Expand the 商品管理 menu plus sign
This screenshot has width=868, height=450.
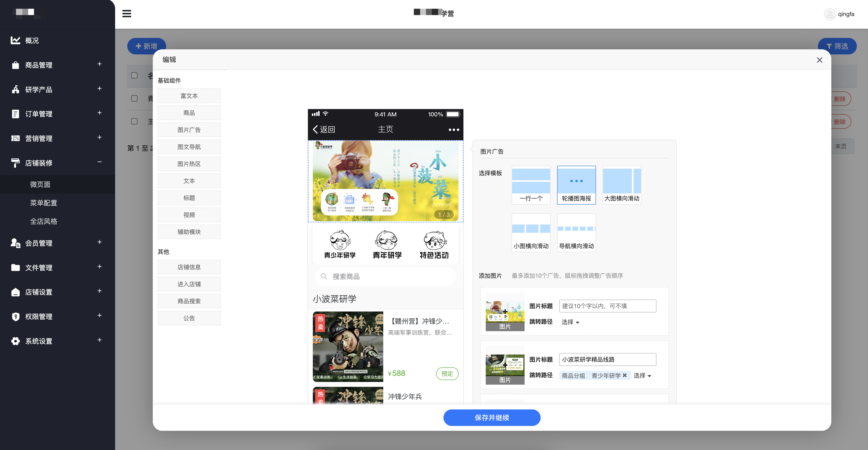point(99,64)
